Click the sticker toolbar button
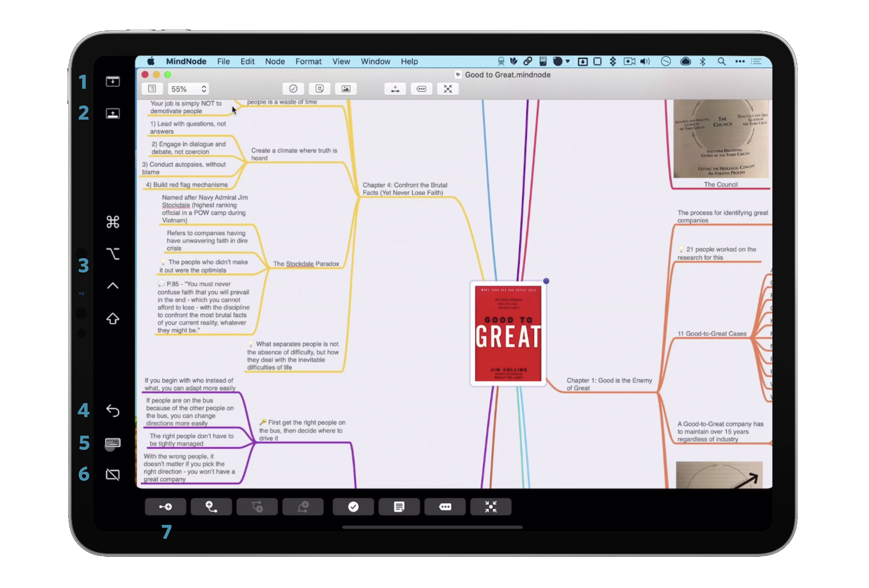 coord(319,89)
